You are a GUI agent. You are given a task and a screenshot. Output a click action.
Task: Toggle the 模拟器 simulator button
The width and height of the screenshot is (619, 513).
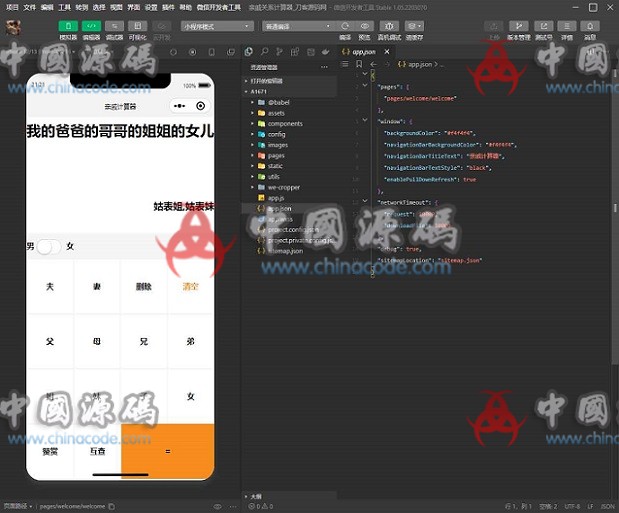point(68,26)
